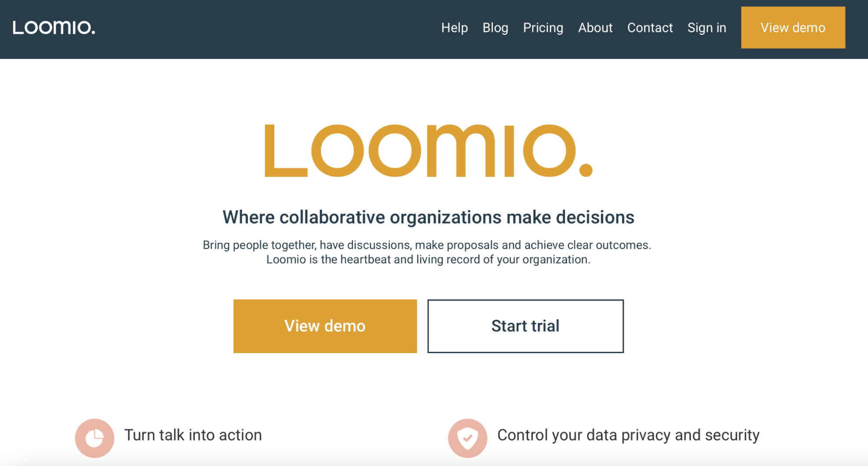Screen dimensions: 868x466
Task: Click the subtitle mentioning Loomio as heartbeat
Action: (x=428, y=259)
